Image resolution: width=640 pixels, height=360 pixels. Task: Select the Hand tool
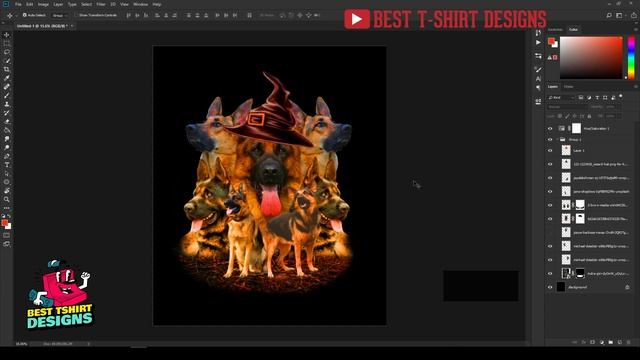pyautogui.click(x=7, y=191)
